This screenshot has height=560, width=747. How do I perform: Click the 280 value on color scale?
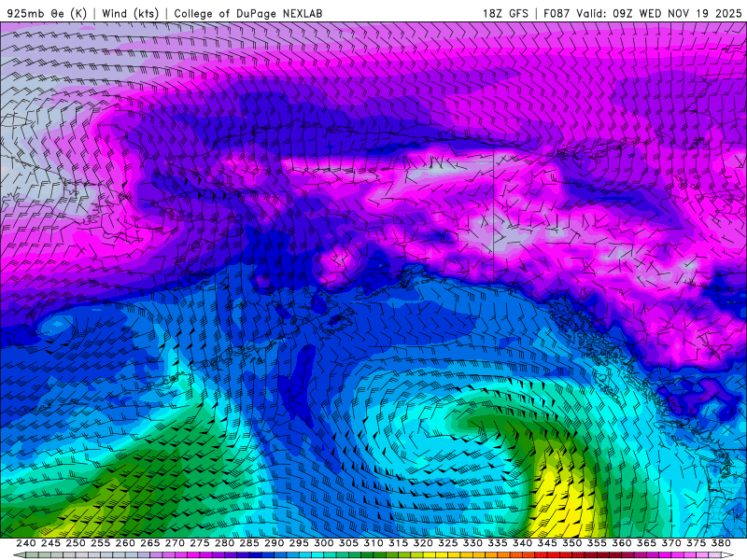click(x=224, y=543)
